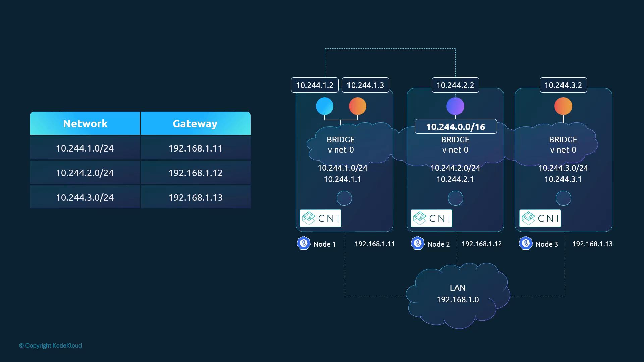Viewport: 644px width, 362px height.
Task: Click the blue pod circle under 10.244.1.2
Action: [x=325, y=106]
